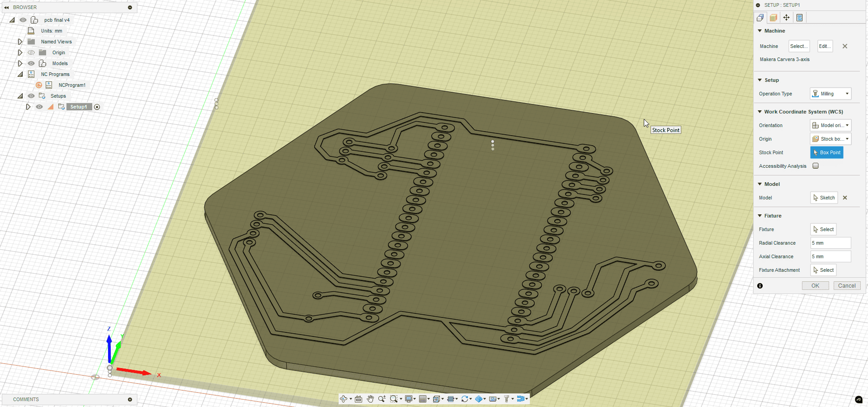Screen dimensions: 868x407
Task: Click the Machine Edit... button
Action: pyautogui.click(x=825, y=46)
